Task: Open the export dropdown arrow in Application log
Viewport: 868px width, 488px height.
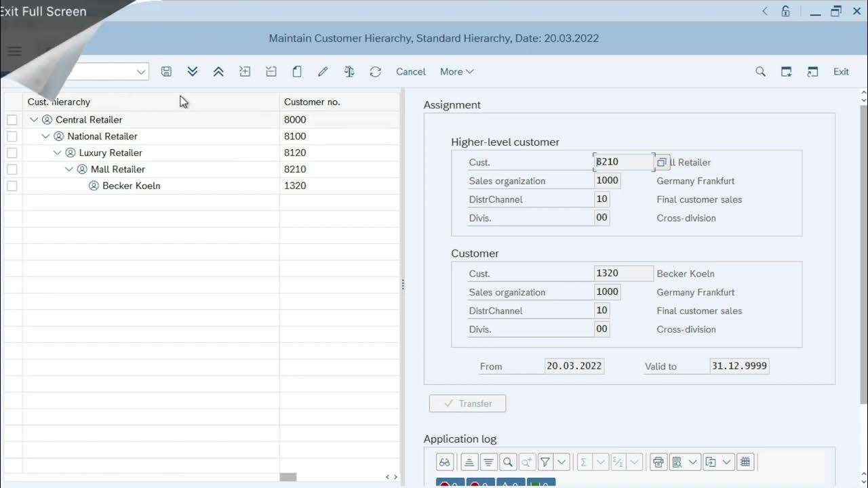Action: [727, 462]
